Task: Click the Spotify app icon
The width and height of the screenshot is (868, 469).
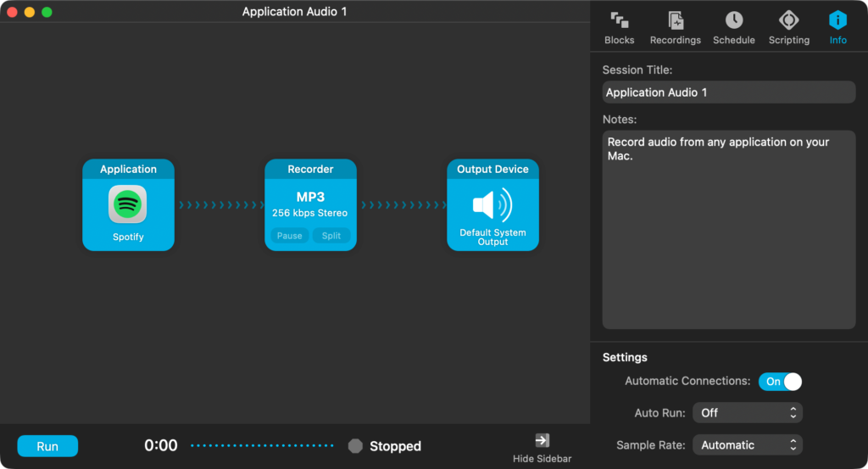Action: click(128, 204)
